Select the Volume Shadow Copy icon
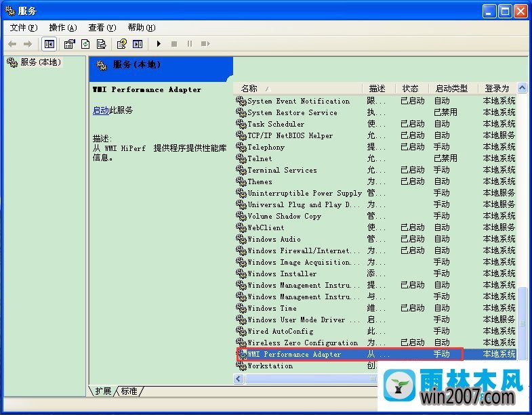 coord(241,216)
